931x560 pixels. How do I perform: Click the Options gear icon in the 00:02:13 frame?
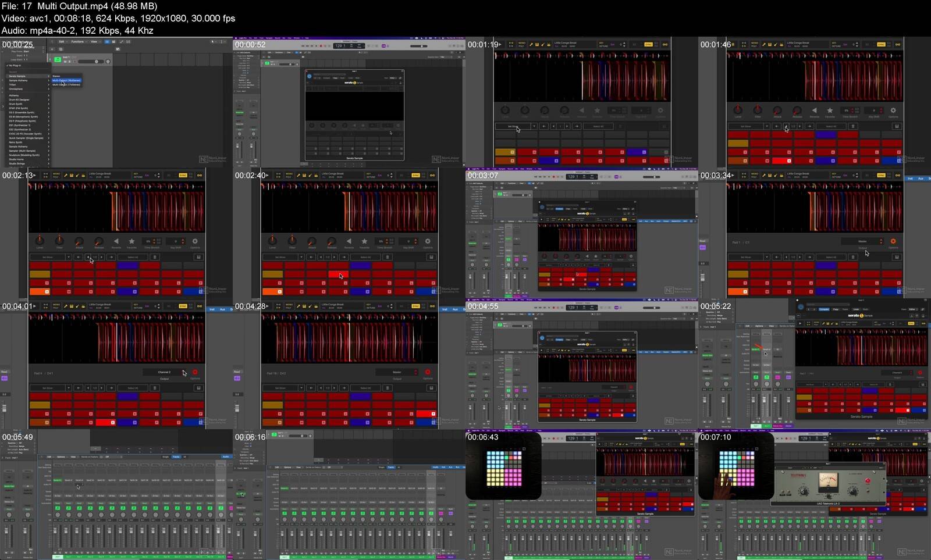195,241
